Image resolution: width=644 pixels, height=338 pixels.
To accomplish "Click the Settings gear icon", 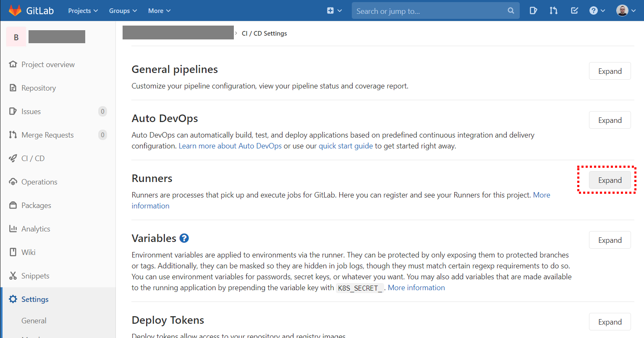I will 13,299.
